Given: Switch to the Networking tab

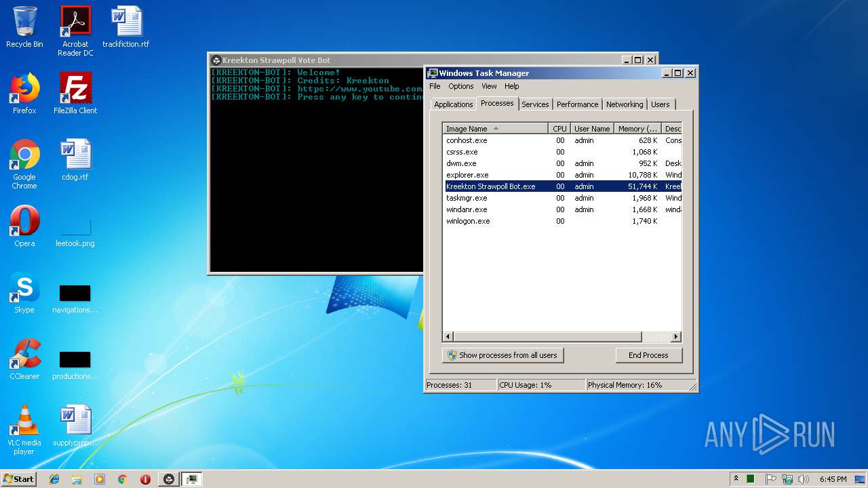Looking at the screenshot, I should (625, 104).
